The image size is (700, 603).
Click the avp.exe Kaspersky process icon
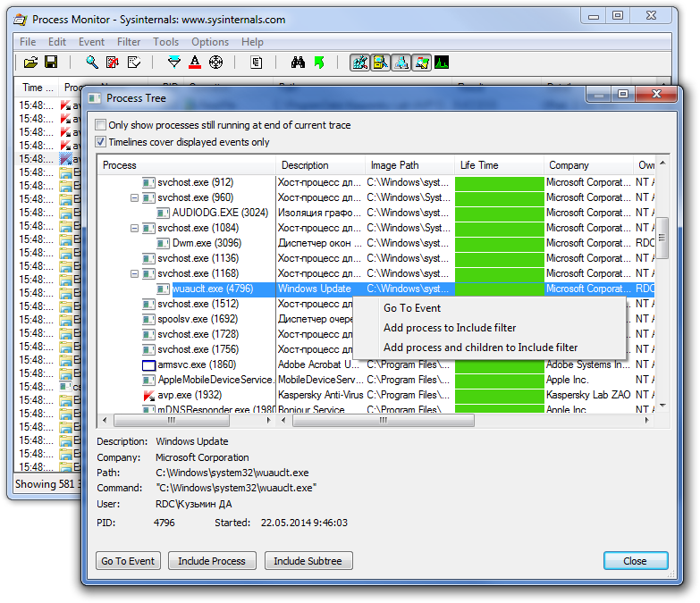tap(148, 395)
